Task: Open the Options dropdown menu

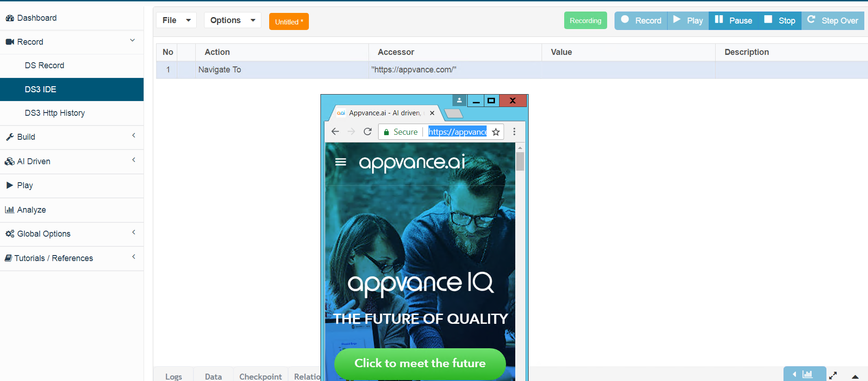Action: pyautogui.click(x=233, y=20)
